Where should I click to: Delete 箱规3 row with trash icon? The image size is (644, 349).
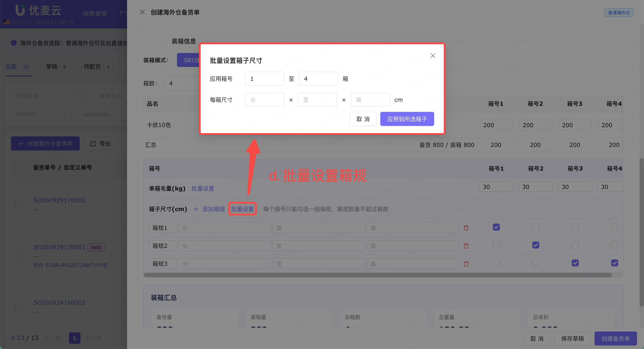466,264
